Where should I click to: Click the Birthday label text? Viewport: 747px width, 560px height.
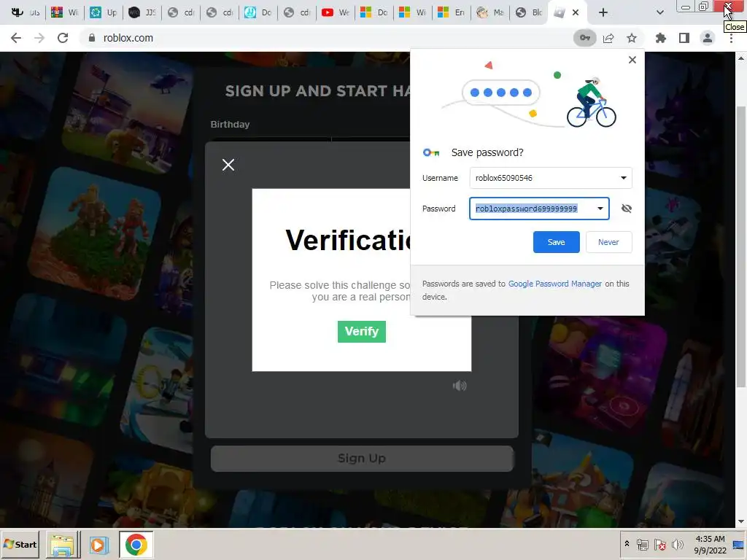tap(230, 124)
